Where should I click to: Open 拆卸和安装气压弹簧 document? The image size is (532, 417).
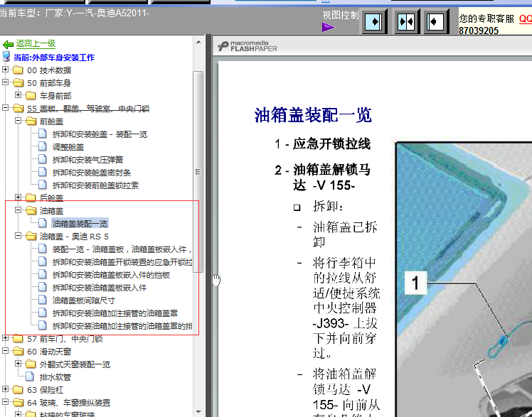tap(87, 160)
